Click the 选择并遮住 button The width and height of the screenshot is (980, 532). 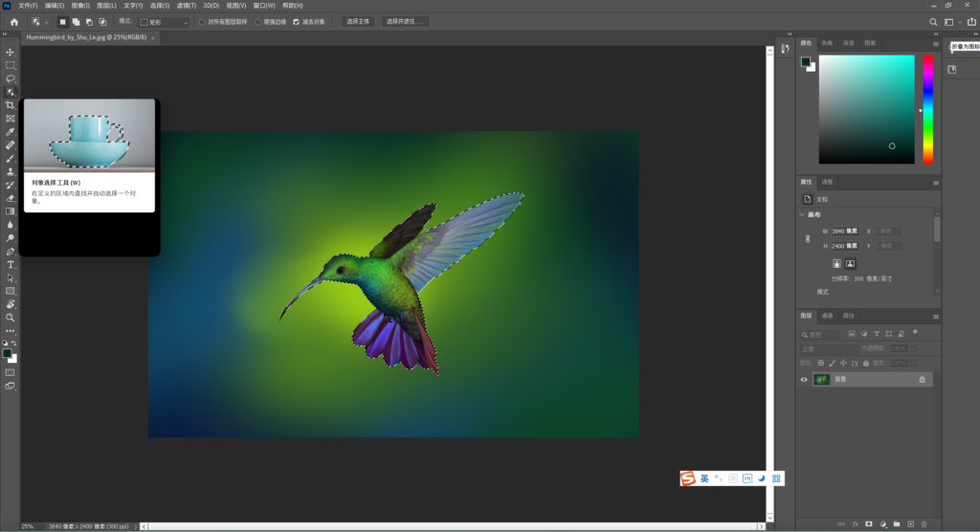coord(405,21)
